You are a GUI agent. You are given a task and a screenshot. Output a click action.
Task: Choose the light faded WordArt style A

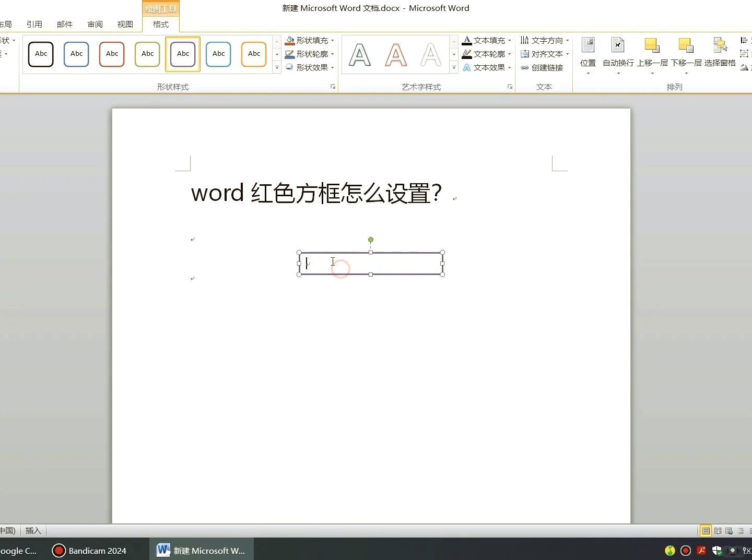tap(431, 55)
